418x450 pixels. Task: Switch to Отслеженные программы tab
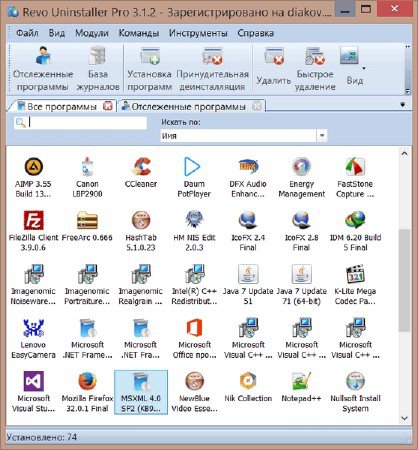tap(188, 106)
